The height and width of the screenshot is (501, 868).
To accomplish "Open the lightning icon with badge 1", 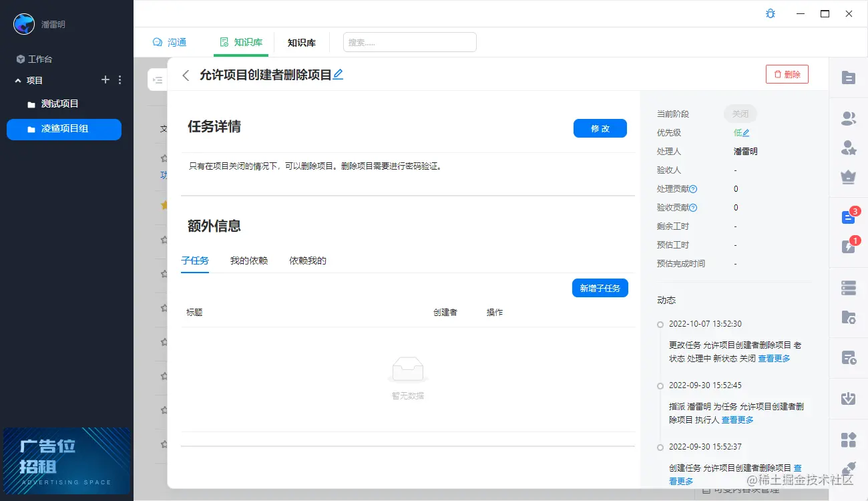I will pyautogui.click(x=848, y=247).
